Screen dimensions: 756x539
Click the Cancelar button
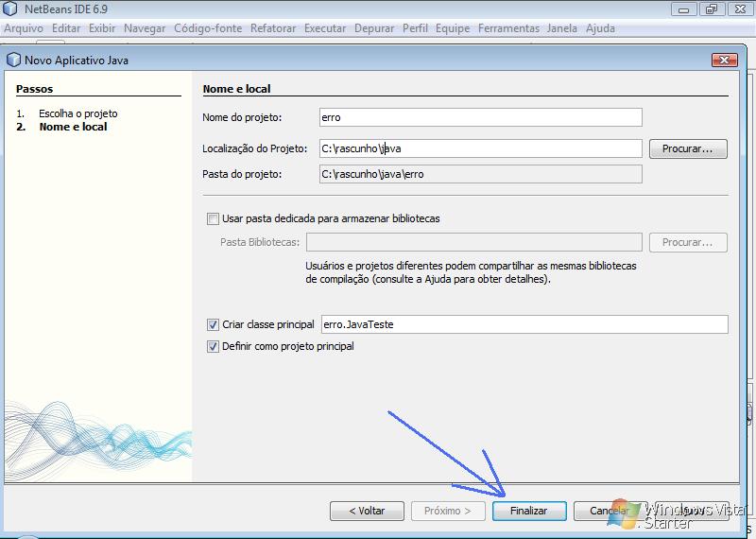(610, 511)
